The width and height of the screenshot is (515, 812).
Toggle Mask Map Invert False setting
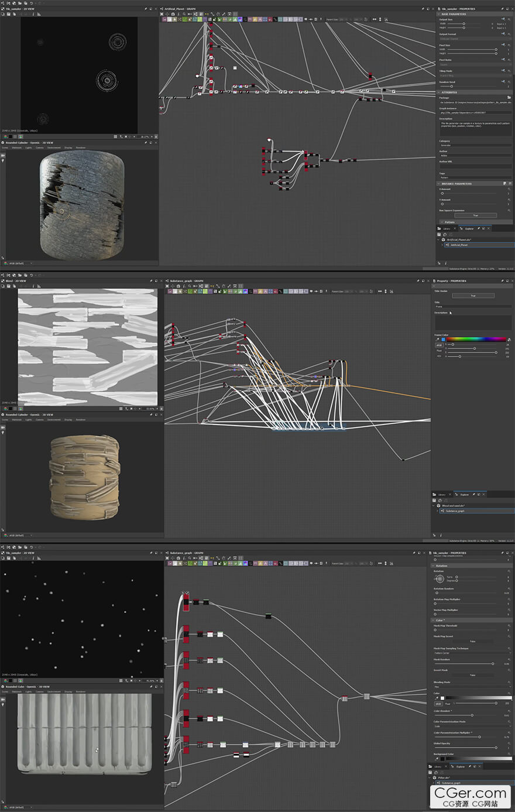[x=472, y=642]
